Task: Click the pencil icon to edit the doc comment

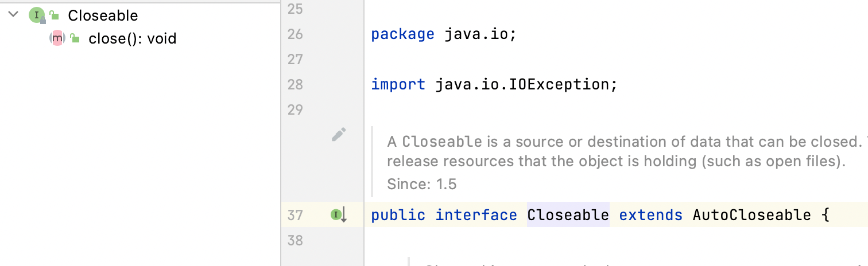Action: tap(339, 135)
